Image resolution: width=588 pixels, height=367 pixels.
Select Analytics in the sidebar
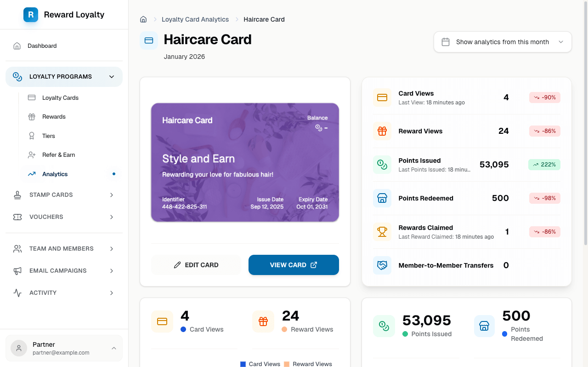coord(55,174)
